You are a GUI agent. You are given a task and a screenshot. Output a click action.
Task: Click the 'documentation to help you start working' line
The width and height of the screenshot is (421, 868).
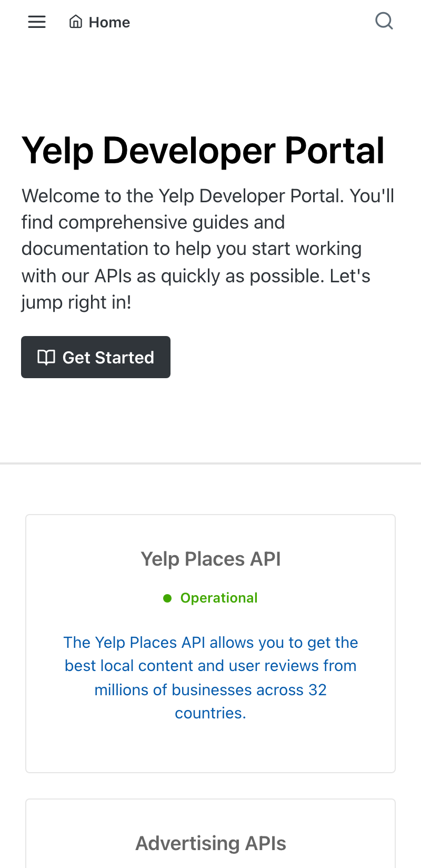pyautogui.click(x=192, y=249)
